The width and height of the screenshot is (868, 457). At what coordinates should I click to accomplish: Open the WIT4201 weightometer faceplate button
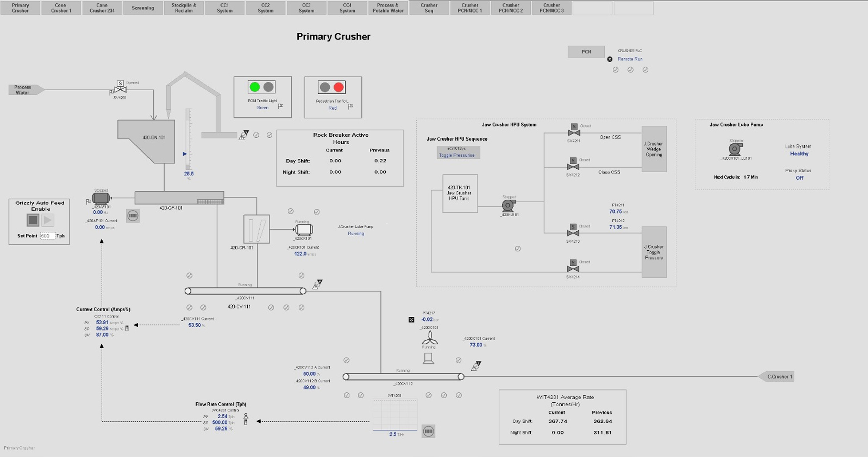(428, 431)
